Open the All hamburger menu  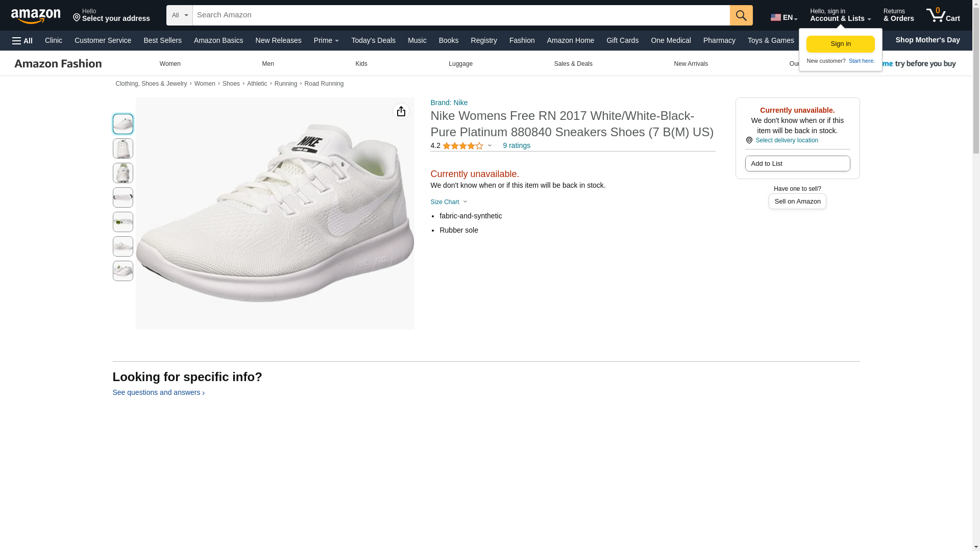point(22,41)
